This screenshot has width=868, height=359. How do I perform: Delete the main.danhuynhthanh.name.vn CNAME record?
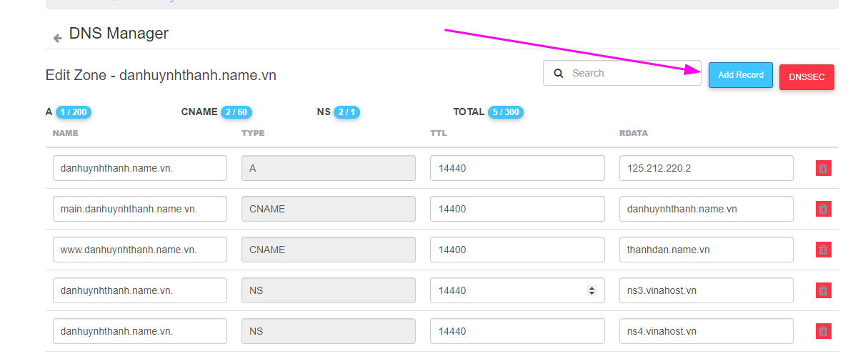[823, 209]
